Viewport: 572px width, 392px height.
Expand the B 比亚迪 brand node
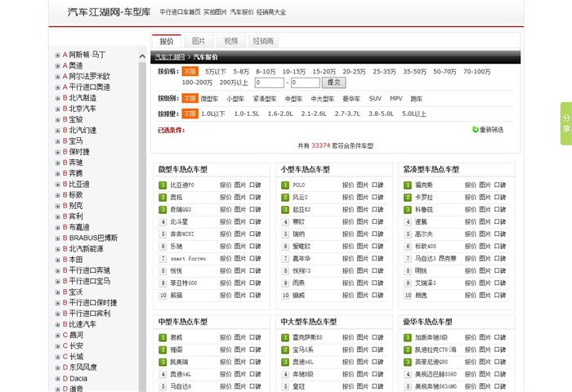[x=58, y=185]
